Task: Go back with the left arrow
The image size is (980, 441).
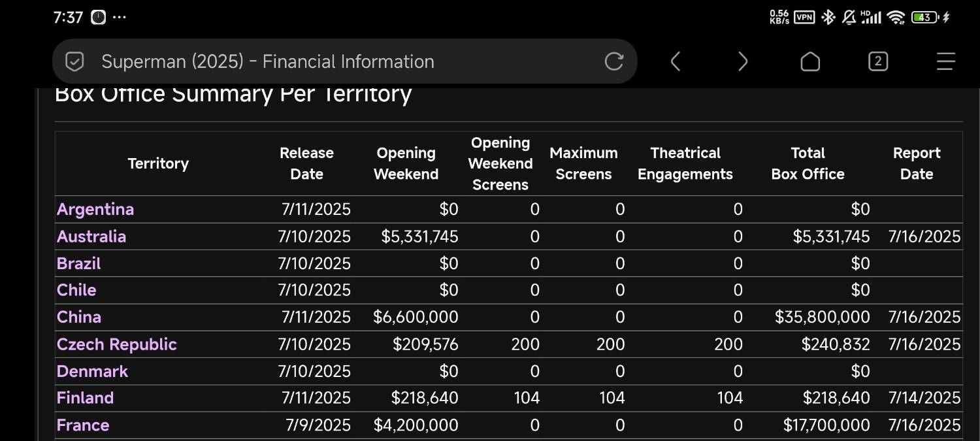Action: click(x=676, y=62)
